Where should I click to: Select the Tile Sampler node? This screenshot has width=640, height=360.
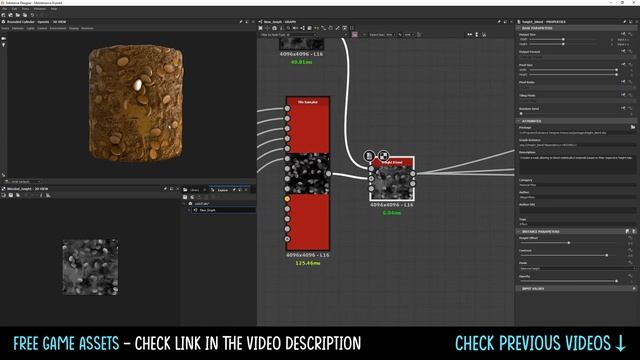click(x=308, y=173)
